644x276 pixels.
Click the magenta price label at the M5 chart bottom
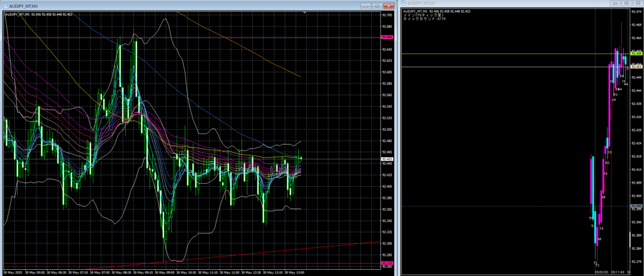pyautogui.click(x=387, y=263)
